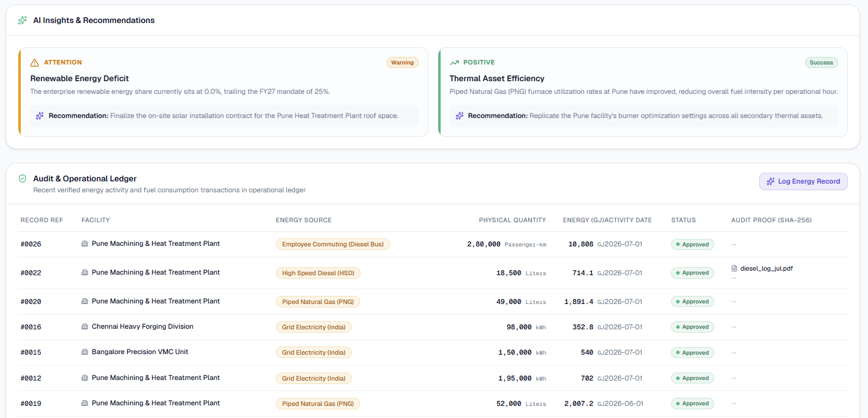Select record reference #0012

click(31, 378)
